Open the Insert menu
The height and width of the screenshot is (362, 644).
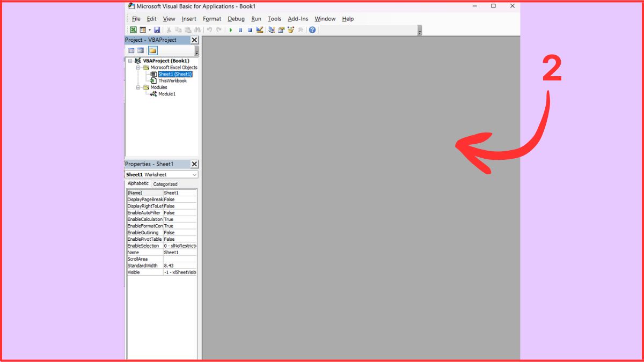pos(189,19)
